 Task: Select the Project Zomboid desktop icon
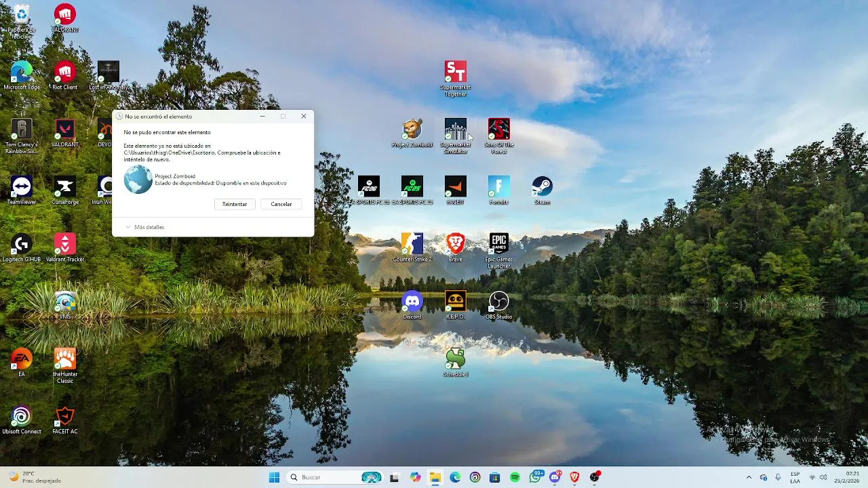tap(412, 133)
